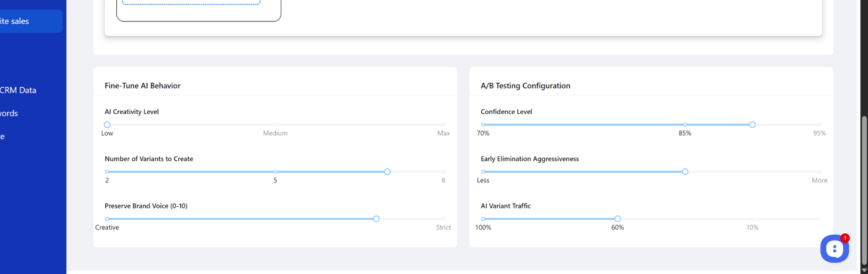Set Early Elimination Aggressiveness to More
The width and height of the screenshot is (868, 274).
coord(820,172)
